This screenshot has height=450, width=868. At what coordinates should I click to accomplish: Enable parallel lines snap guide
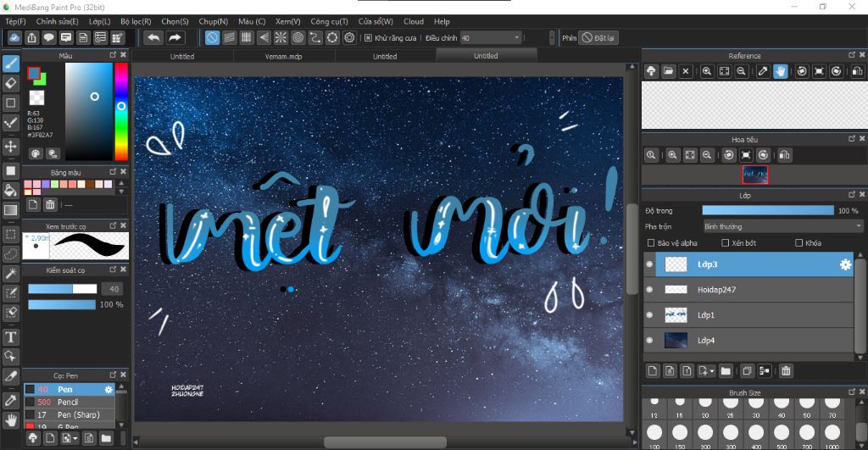click(229, 37)
